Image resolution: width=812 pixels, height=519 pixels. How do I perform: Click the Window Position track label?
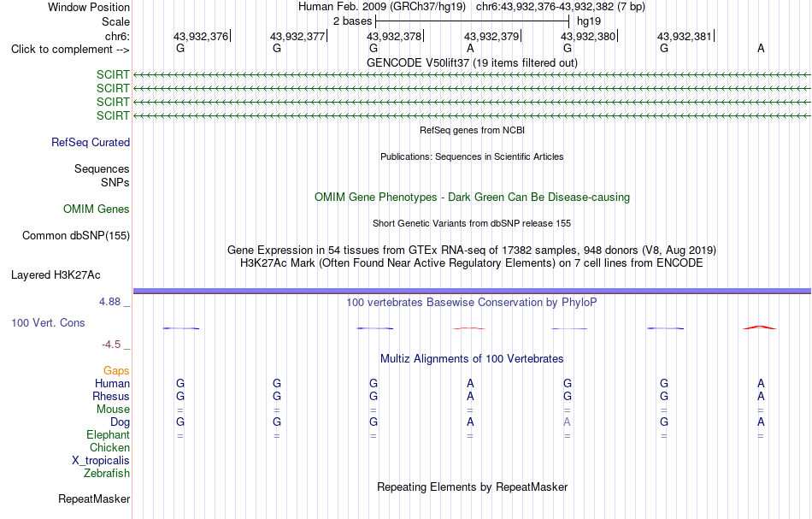89,7
